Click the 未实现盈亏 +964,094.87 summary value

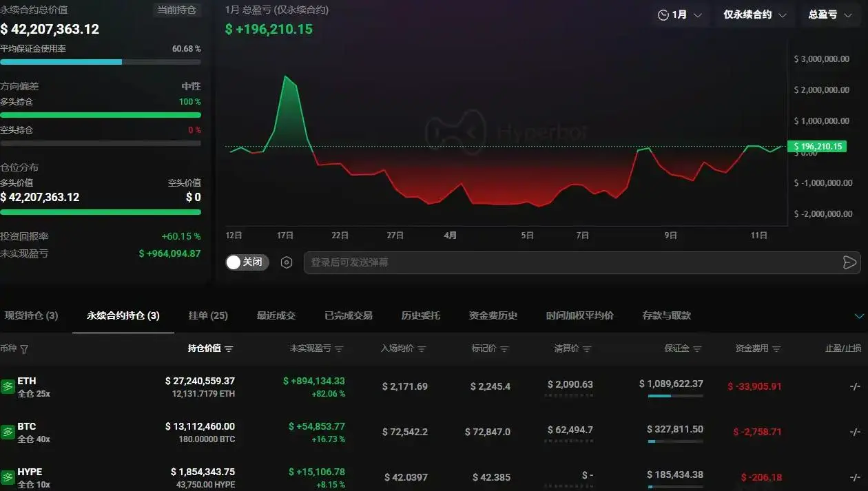coord(169,253)
